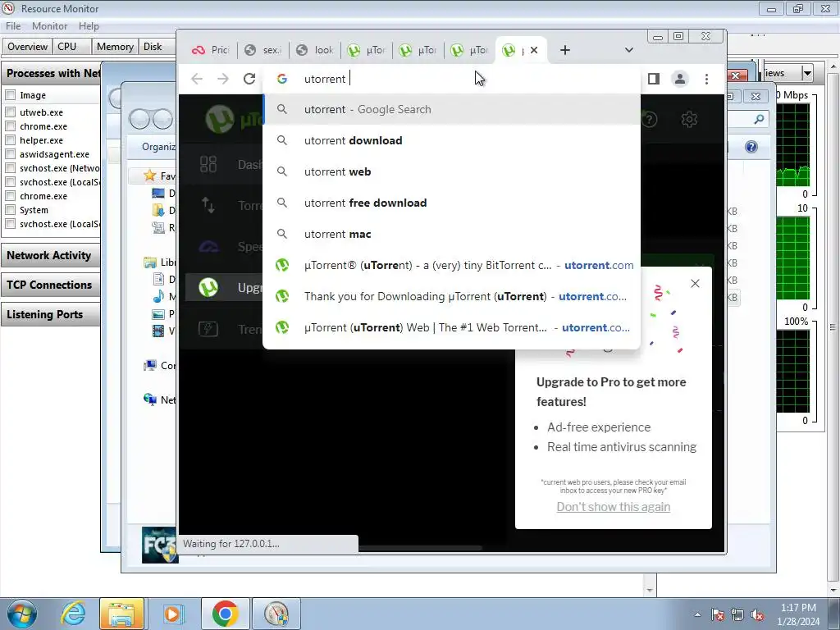Open Windows Media Player taskbar icon
Screen dimensions: 840x630
click(172, 614)
